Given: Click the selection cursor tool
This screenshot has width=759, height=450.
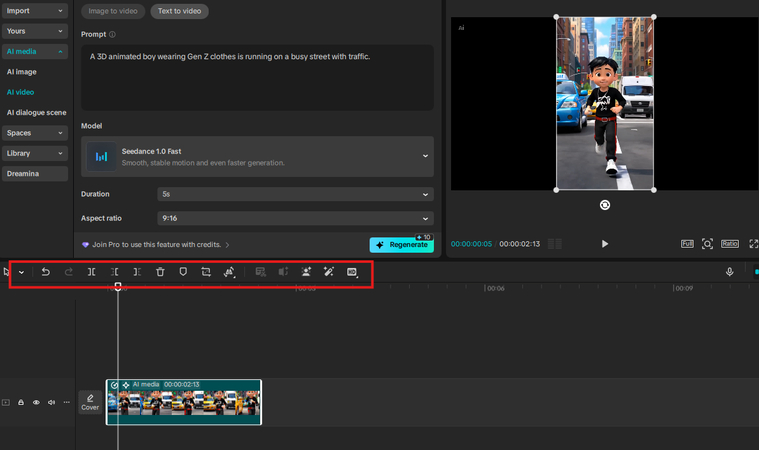Looking at the screenshot, I should coord(6,272).
